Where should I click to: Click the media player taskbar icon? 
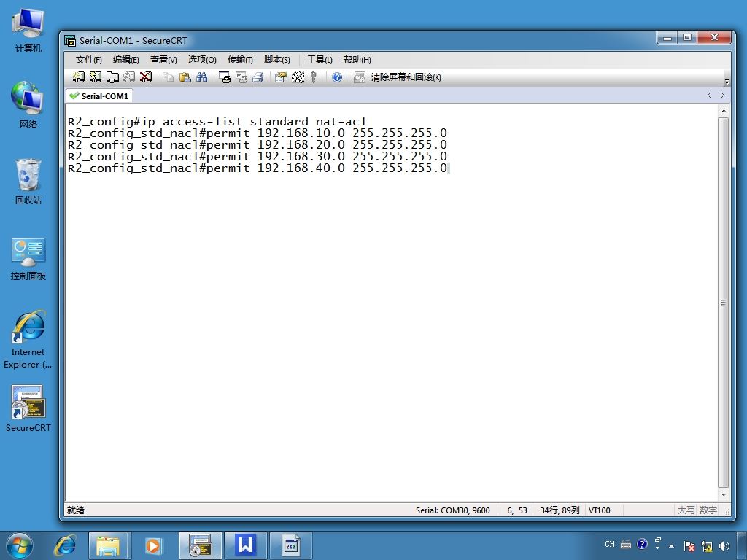click(153, 545)
